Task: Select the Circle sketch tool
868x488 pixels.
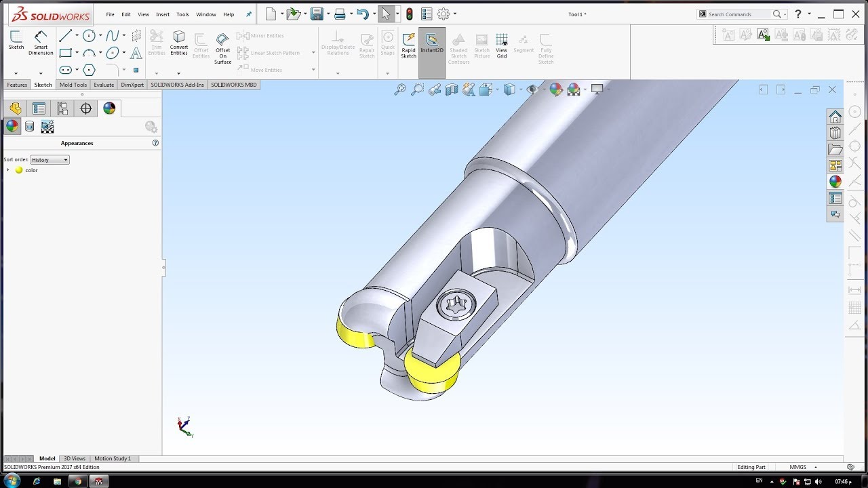Action: click(x=89, y=36)
